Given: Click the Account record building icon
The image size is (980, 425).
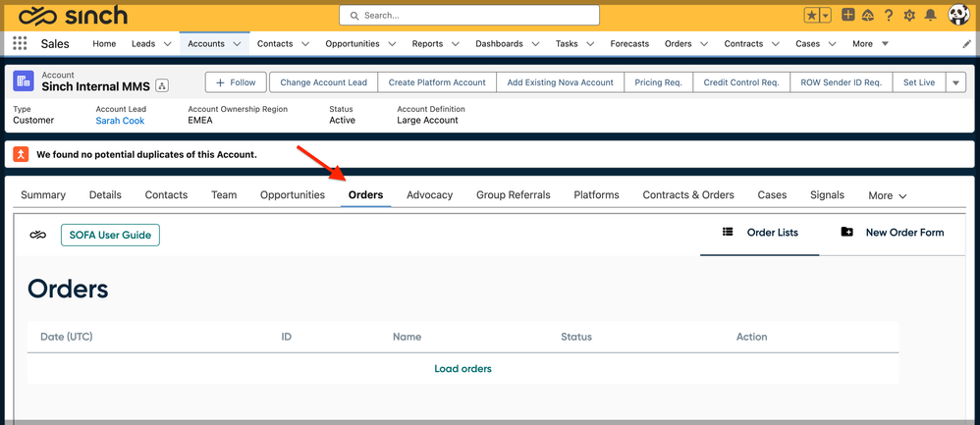Looking at the screenshot, I should [x=24, y=80].
